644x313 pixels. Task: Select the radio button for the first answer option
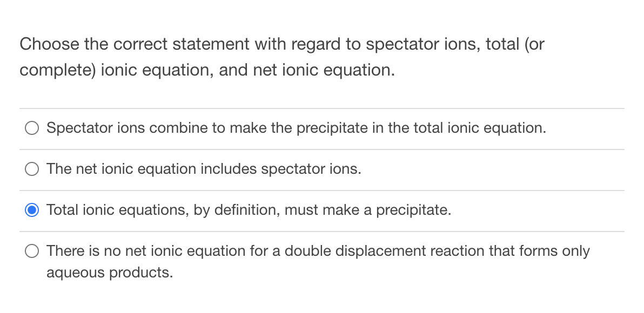pos(32,128)
